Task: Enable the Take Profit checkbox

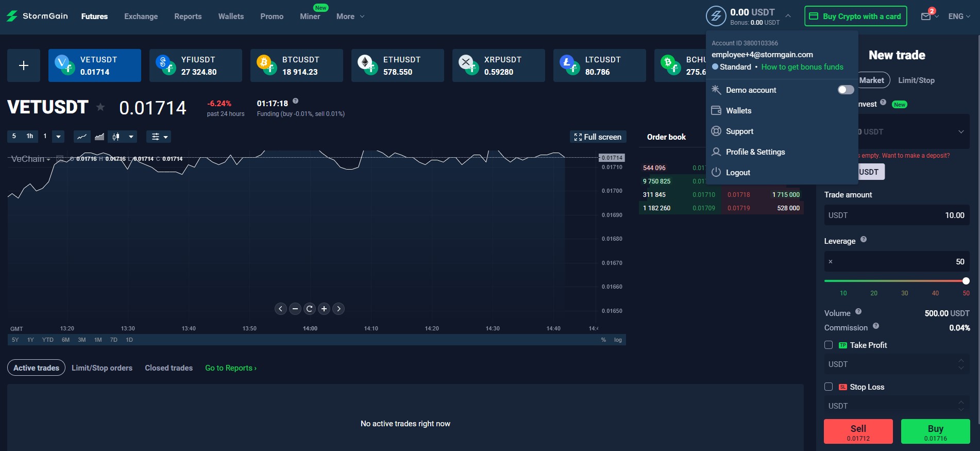Action: [x=829, y=345]
